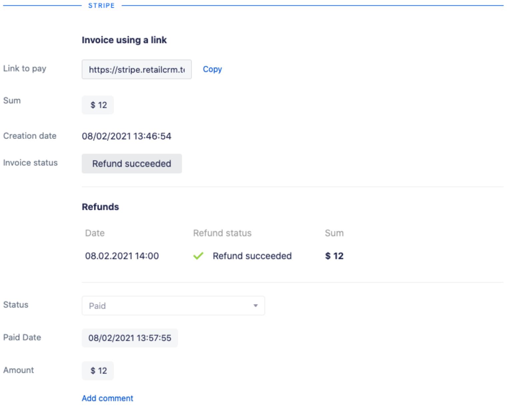Copy the payment link
This screenshot has width=509, height=420.
tap(212, 69)
